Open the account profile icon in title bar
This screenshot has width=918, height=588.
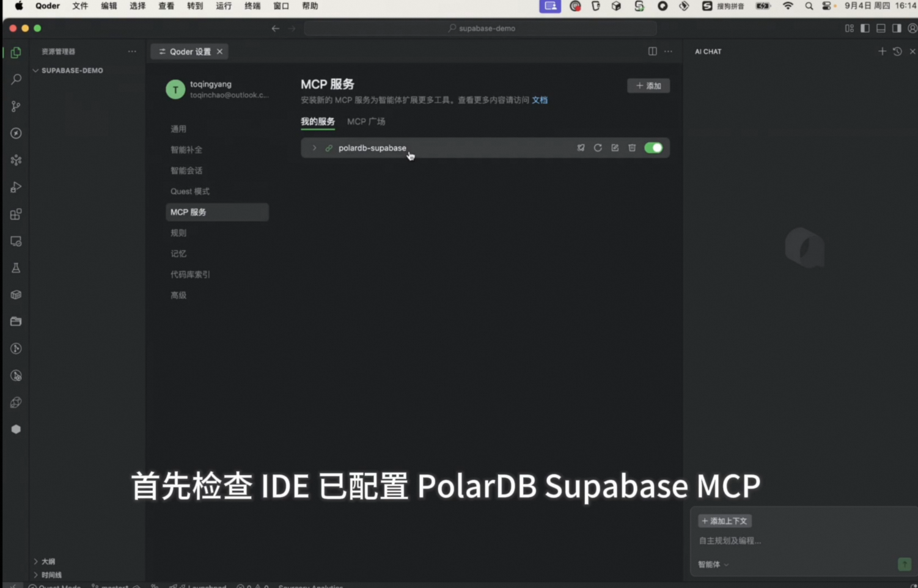(912, 28)
